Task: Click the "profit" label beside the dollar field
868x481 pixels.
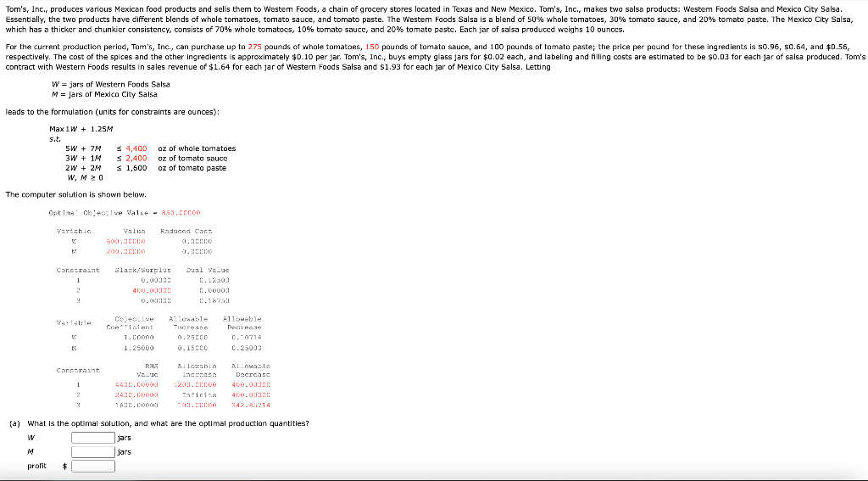Action: click(x=37, y=466)
